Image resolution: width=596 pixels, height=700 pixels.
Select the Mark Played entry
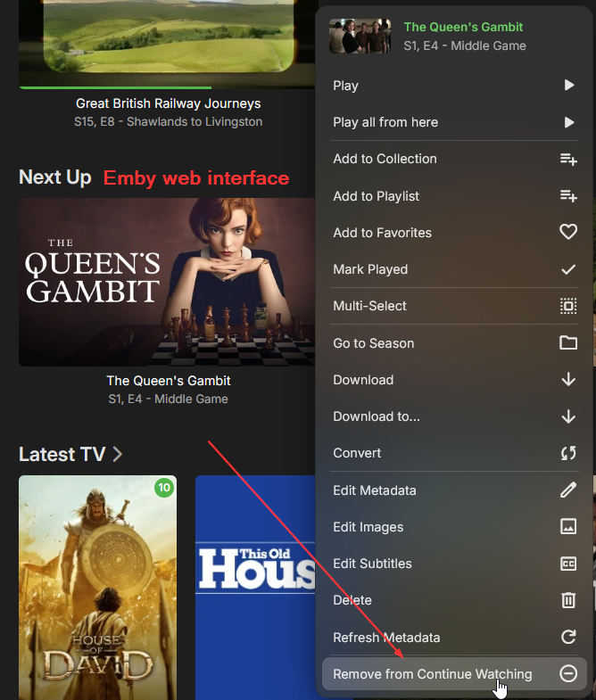pyautogui.click(x=454, y=269)
